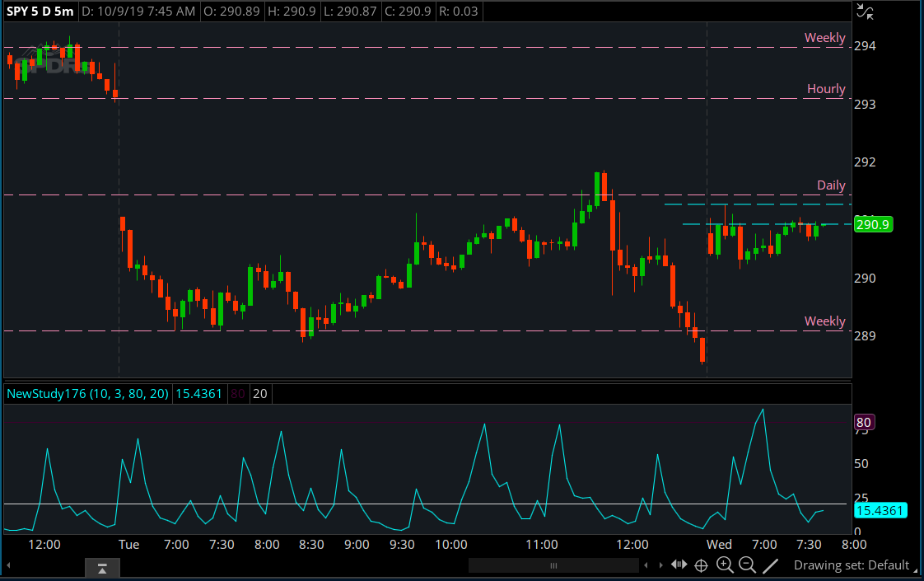Click the collapse panel arrow at bottom left
Viewport: 924px width, 581px height.
click(103, 568)
